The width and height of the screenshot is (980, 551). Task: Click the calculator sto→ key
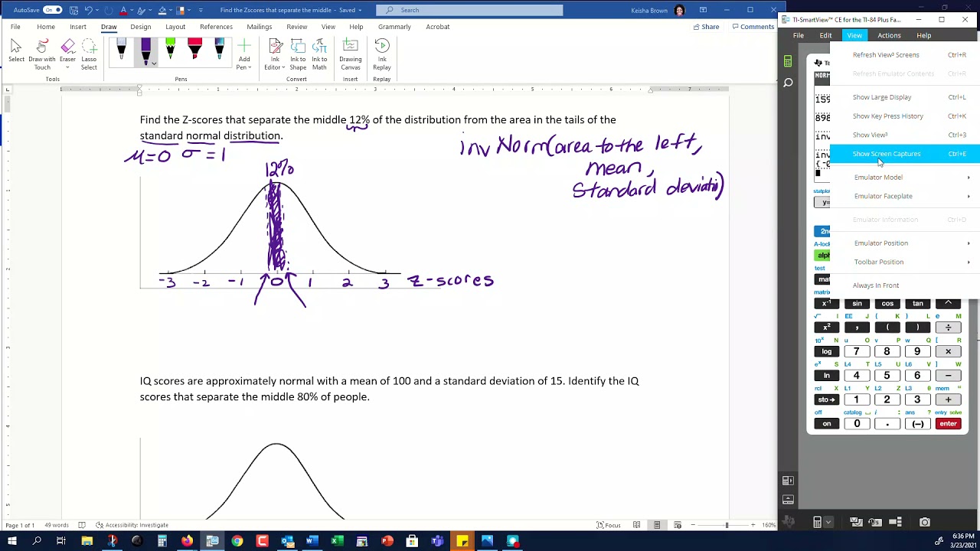[827, 399]
